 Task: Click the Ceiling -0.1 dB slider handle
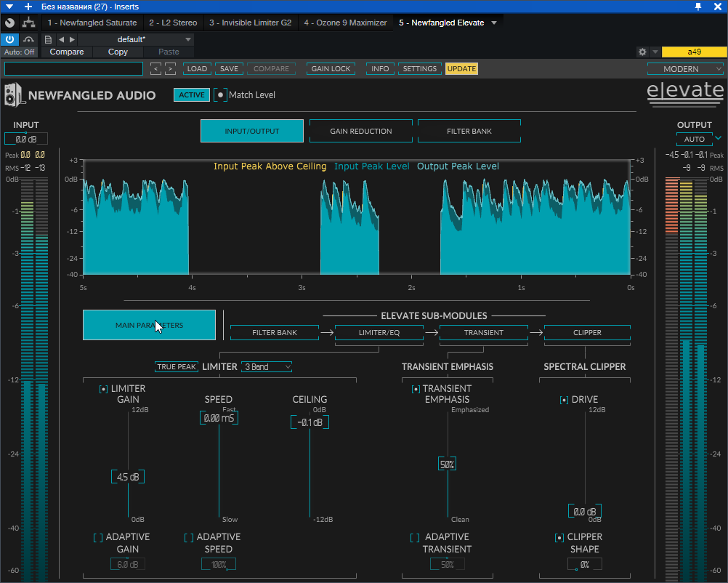point(310,422)
